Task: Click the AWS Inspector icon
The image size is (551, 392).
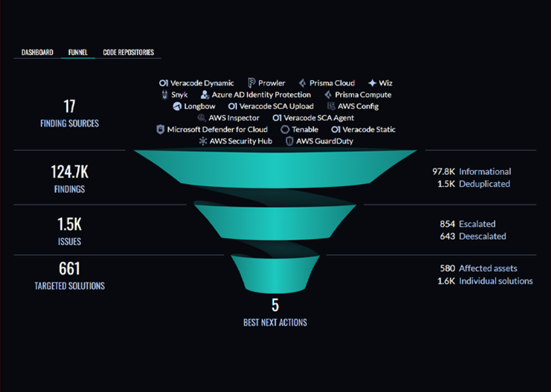Action: pyautogui.click(x=201, y=118)
